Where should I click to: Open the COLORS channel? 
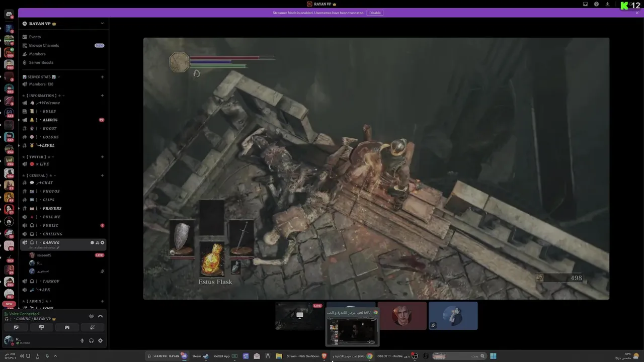coord(63,137)
